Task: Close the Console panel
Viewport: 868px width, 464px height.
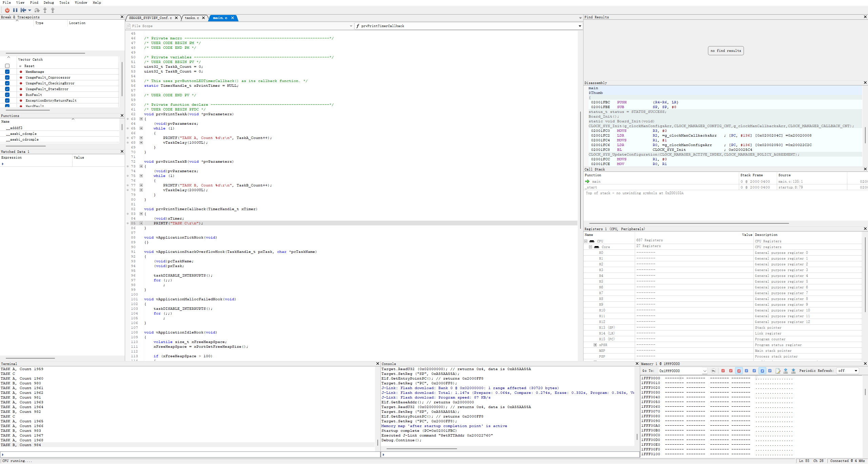Action: 637,364
